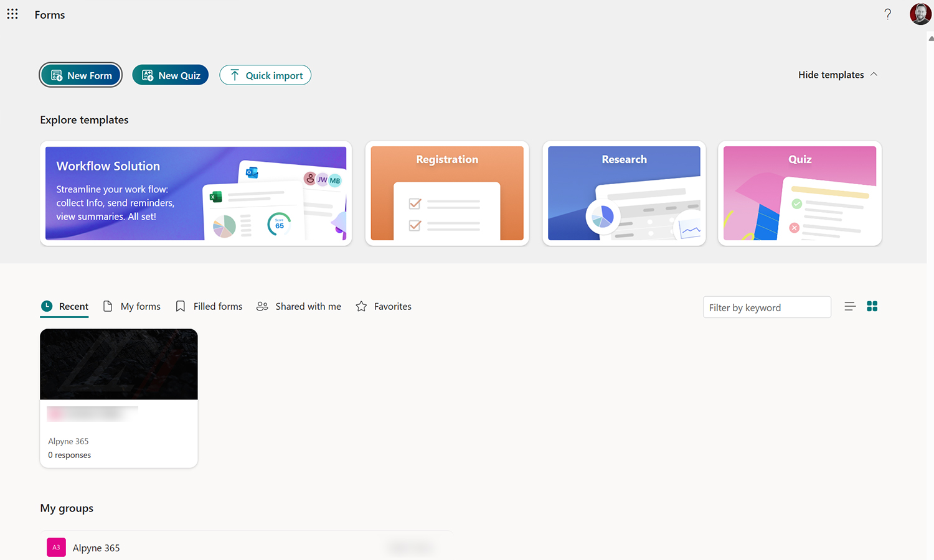The width and height of the screenshot is (934, 560).
Task: Click the Favorites star icon
Action: [361, 306]
